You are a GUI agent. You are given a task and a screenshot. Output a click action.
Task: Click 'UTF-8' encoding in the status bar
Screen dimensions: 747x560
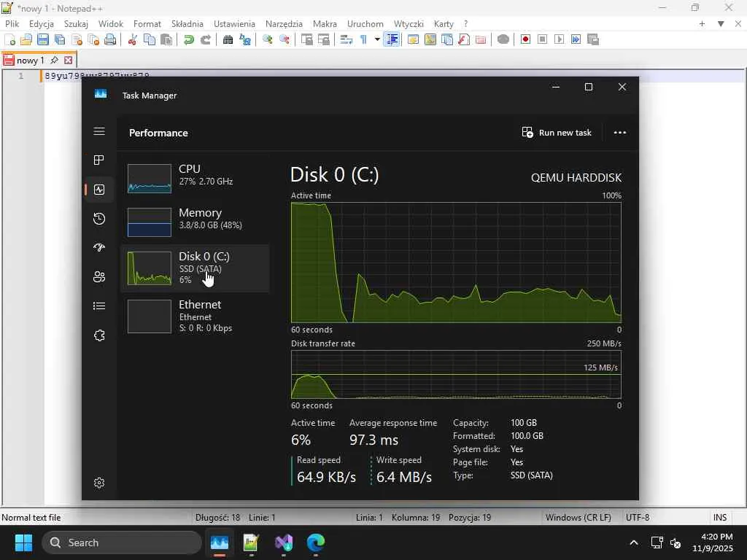coord(638,517)
